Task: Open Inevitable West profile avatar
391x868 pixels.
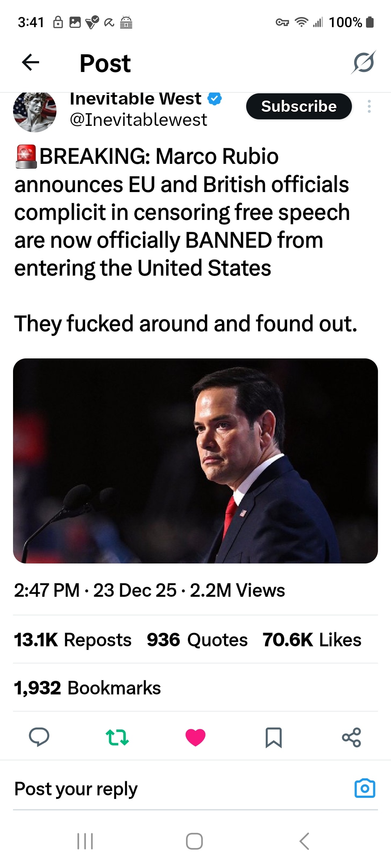Action: (35, 111)
